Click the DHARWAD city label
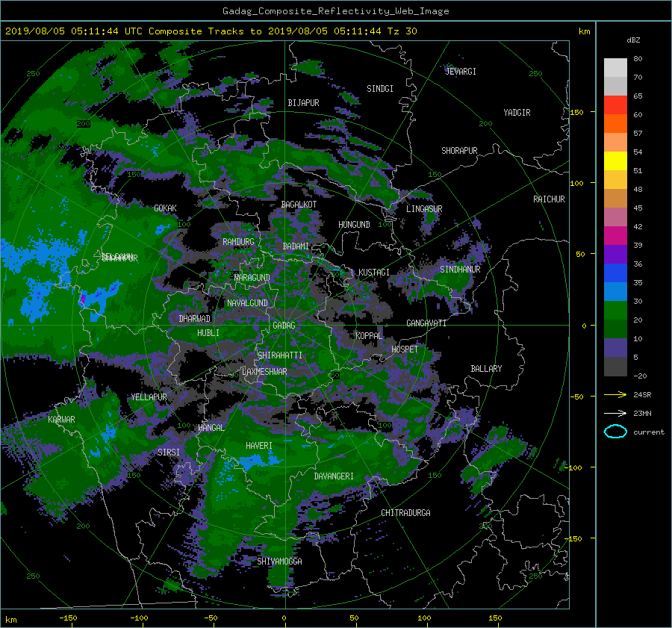 [x=195, y=319]
